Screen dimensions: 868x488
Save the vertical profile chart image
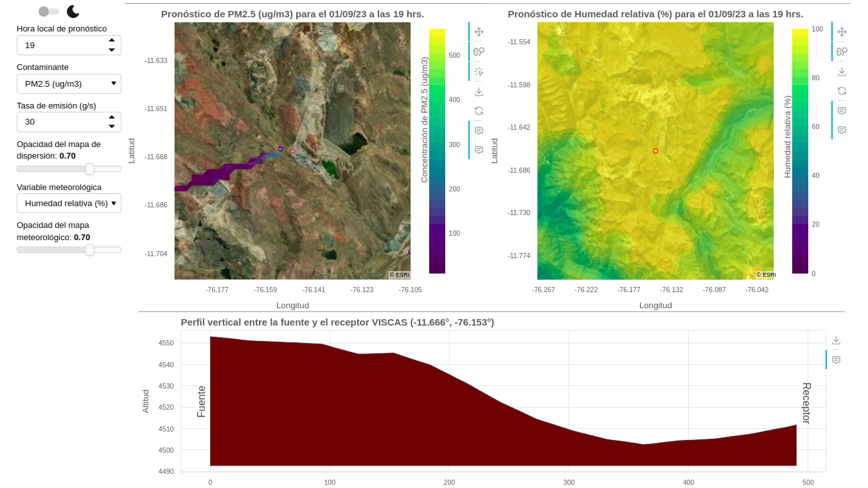pos(836,340)
